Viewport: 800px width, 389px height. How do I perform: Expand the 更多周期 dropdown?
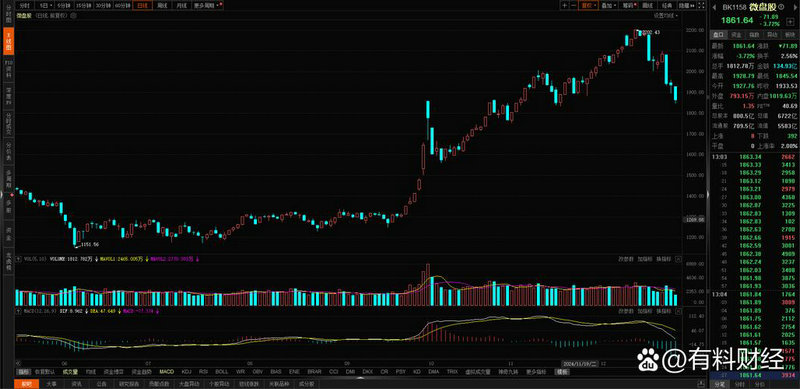(x=207, y=6)
